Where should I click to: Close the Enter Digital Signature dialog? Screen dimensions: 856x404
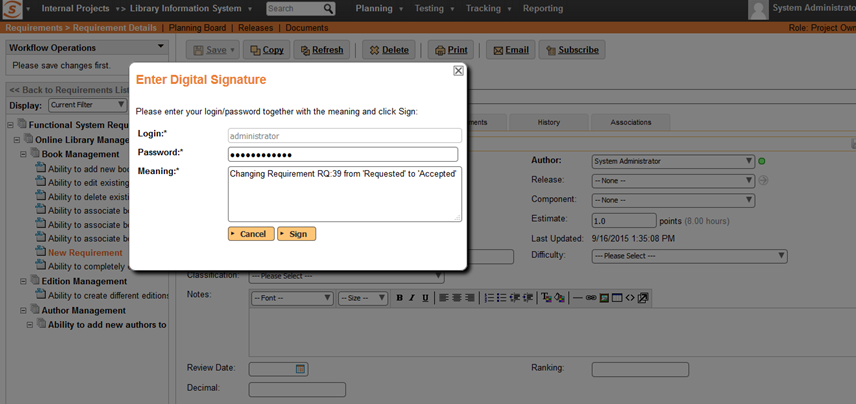pyautogui.click(x=458, y=71)
